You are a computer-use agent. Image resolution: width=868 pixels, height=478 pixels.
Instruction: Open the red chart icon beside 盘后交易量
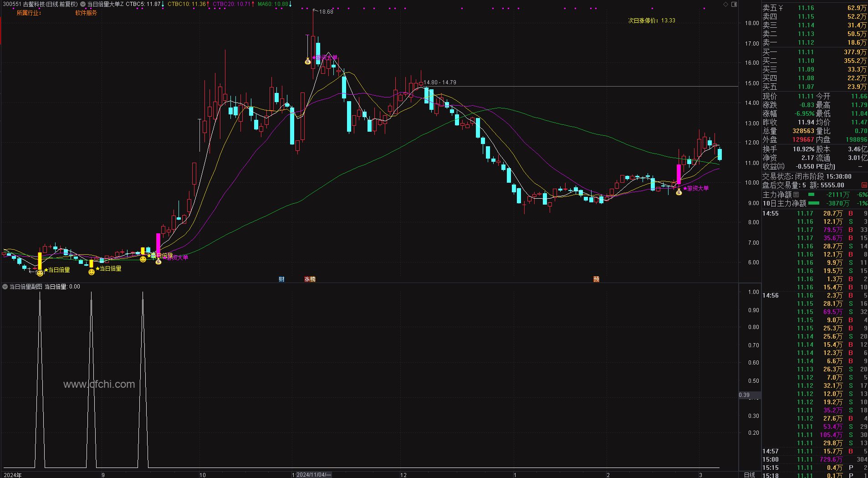coord(864,185)
